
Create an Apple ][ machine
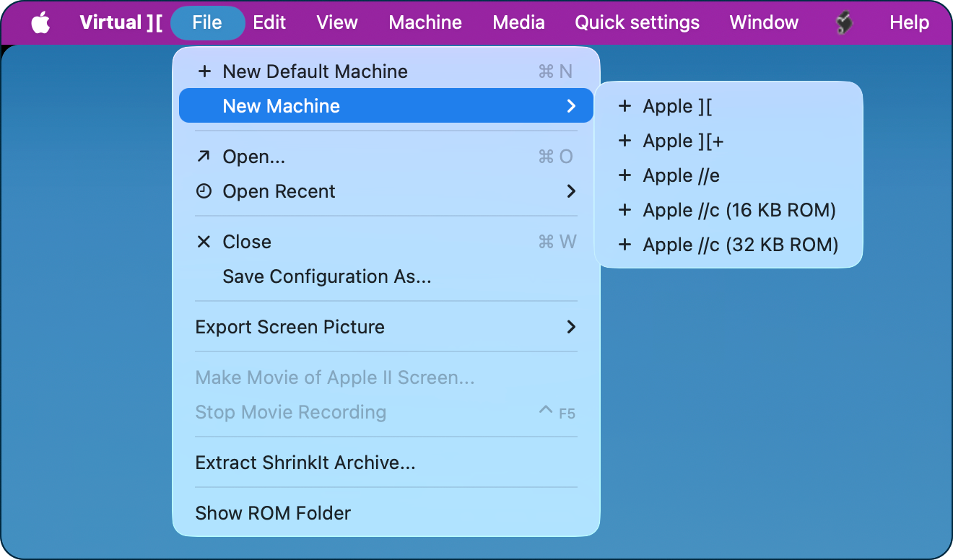point(728,106)
